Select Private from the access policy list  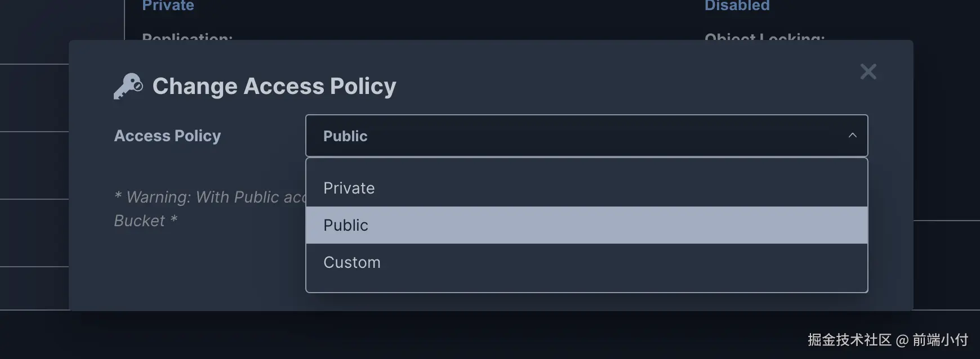[x=349, y=188]
